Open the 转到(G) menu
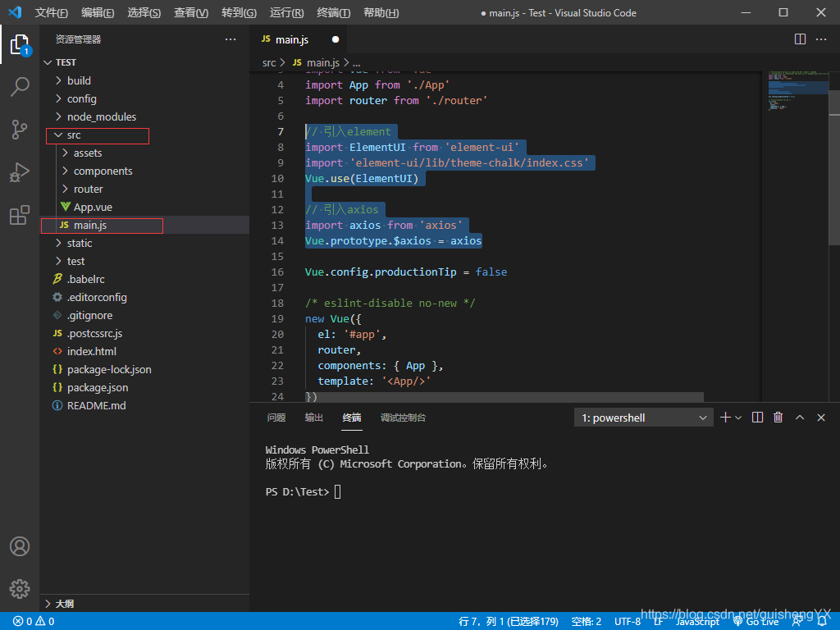 239,13
